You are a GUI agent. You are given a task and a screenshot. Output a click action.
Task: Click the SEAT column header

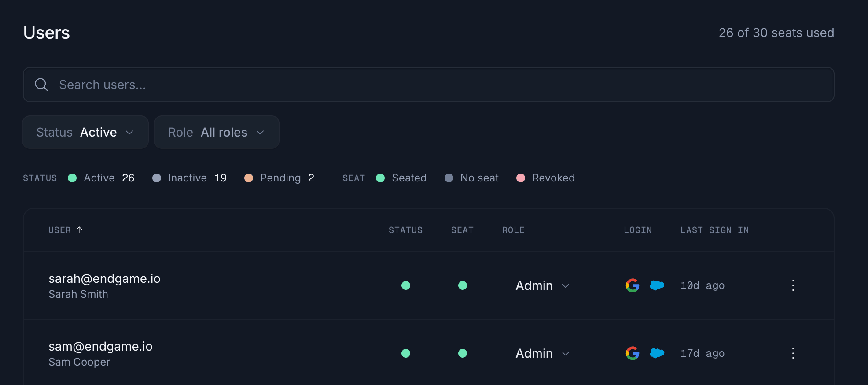[462, 230]
